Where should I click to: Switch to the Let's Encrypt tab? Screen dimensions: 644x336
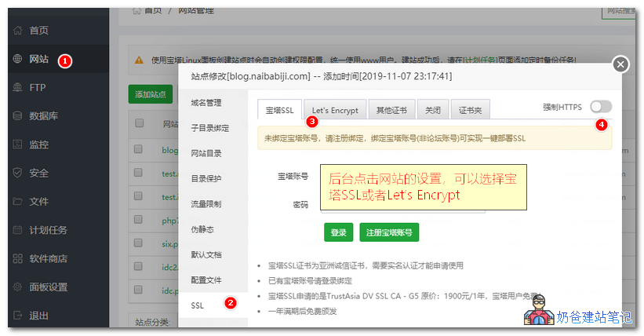334,111
